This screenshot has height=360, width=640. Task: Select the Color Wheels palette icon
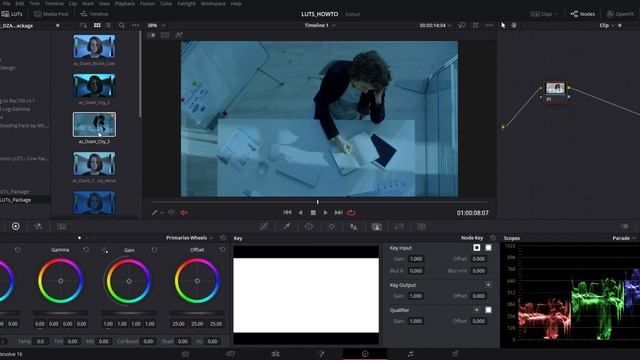click(x=16, y=226)
